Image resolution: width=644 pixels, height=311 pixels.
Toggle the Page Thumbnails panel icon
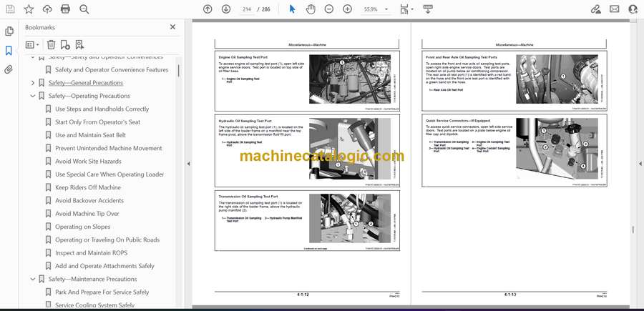pos(9,31)
